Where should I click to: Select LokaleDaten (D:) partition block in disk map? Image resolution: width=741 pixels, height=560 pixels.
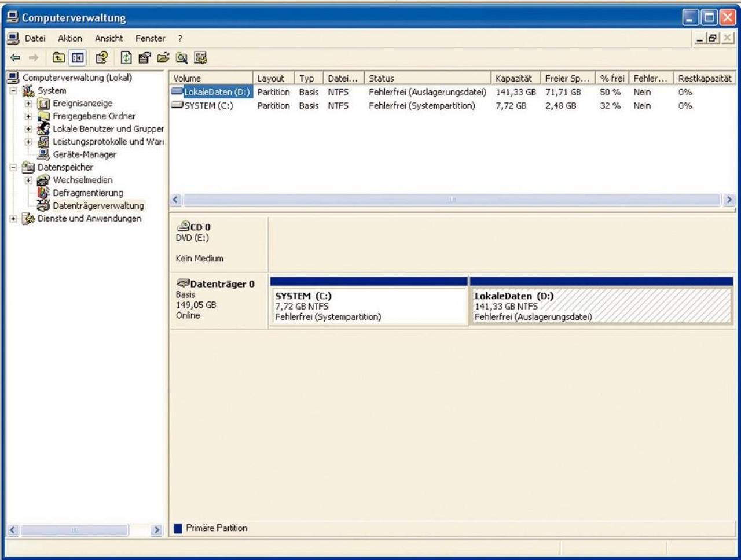click(601, 301)
